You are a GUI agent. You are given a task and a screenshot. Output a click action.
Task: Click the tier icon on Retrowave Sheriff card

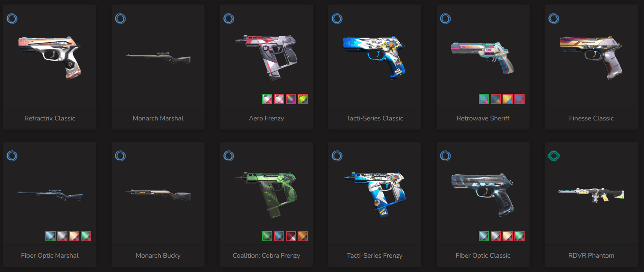446,18
